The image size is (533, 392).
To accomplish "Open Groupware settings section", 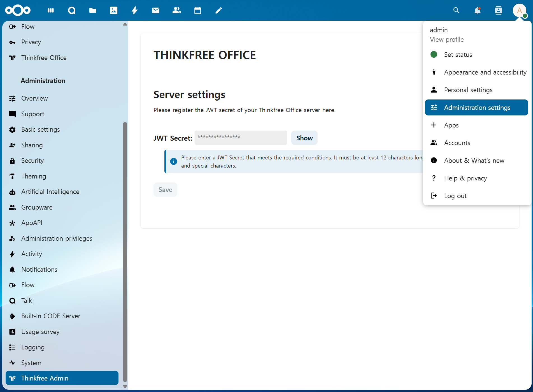I will coord(62,207).
